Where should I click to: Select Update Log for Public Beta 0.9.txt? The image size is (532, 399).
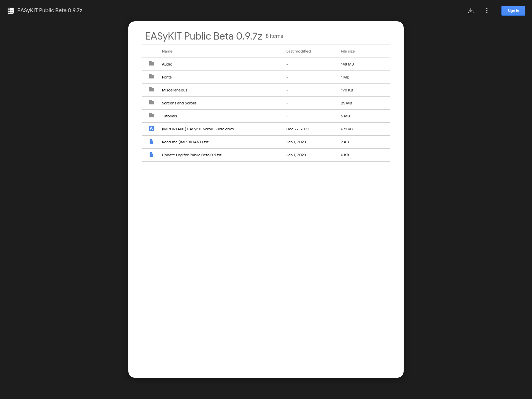(192, 155)
